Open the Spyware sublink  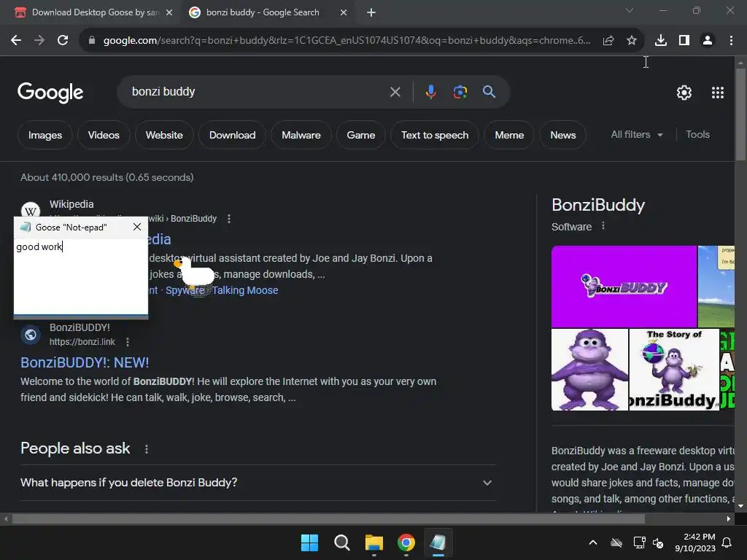[185, 290]
